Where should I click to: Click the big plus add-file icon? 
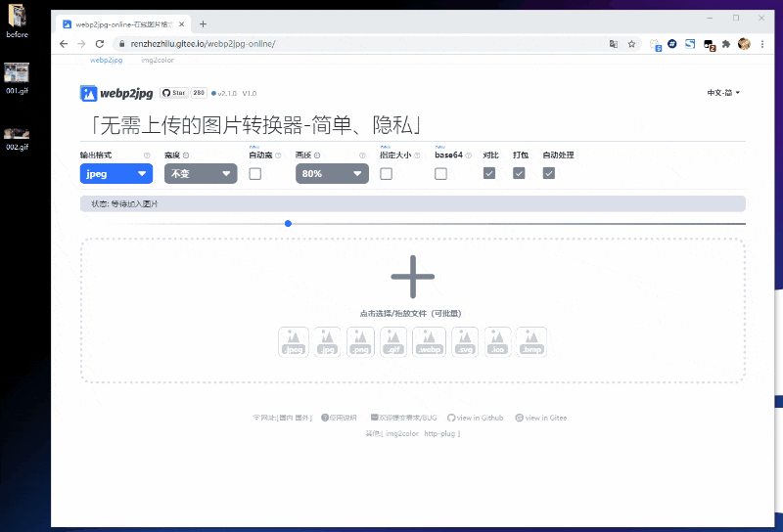[412, 277]
